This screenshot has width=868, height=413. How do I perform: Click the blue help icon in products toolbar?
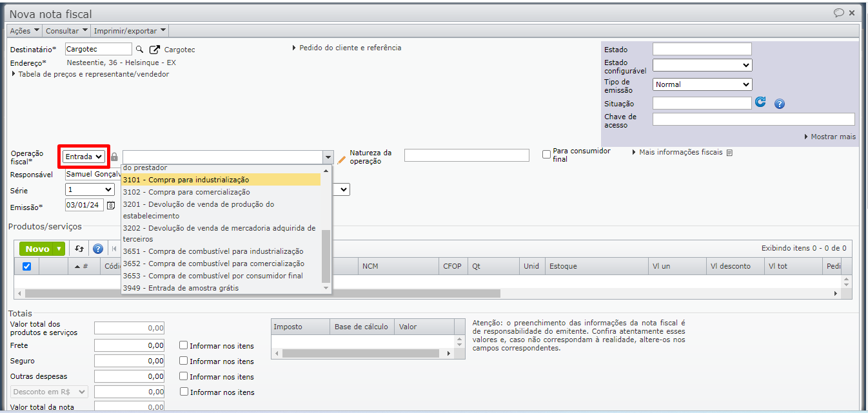98,249
